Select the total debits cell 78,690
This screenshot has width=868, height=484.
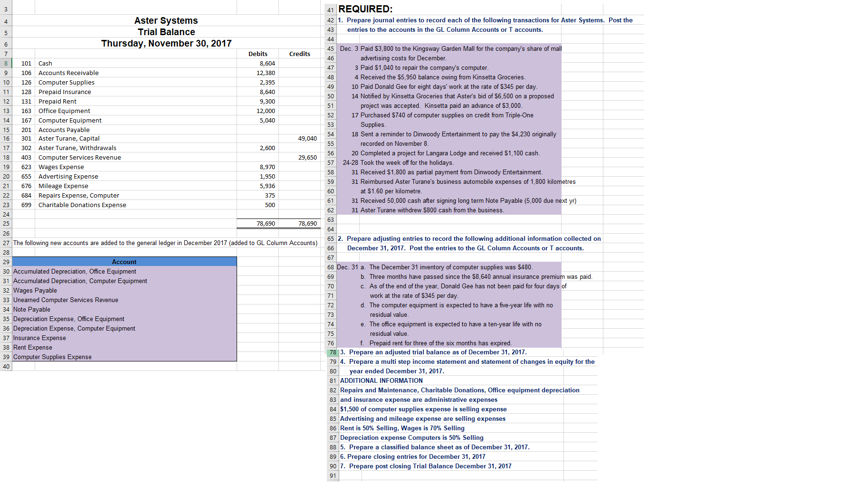258,223
